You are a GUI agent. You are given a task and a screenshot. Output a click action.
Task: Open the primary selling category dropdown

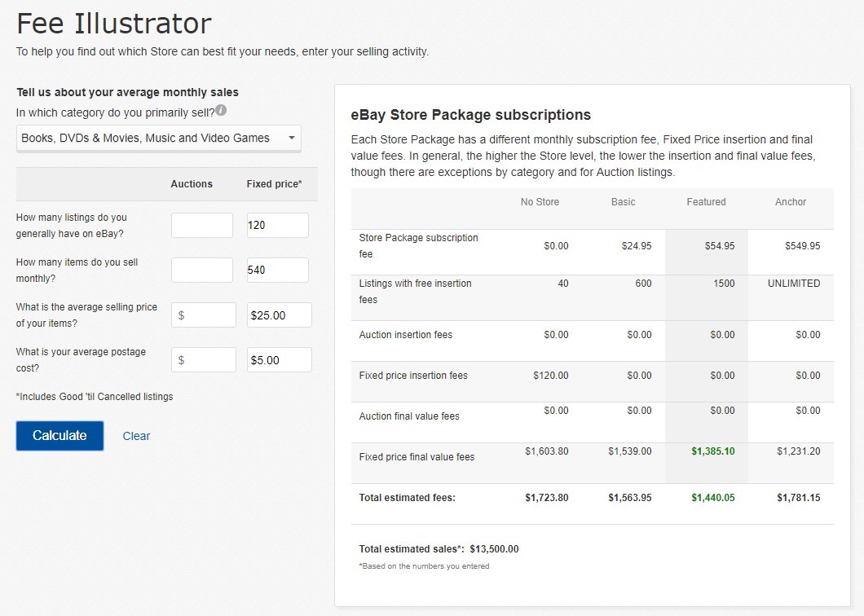click(159, 139)
